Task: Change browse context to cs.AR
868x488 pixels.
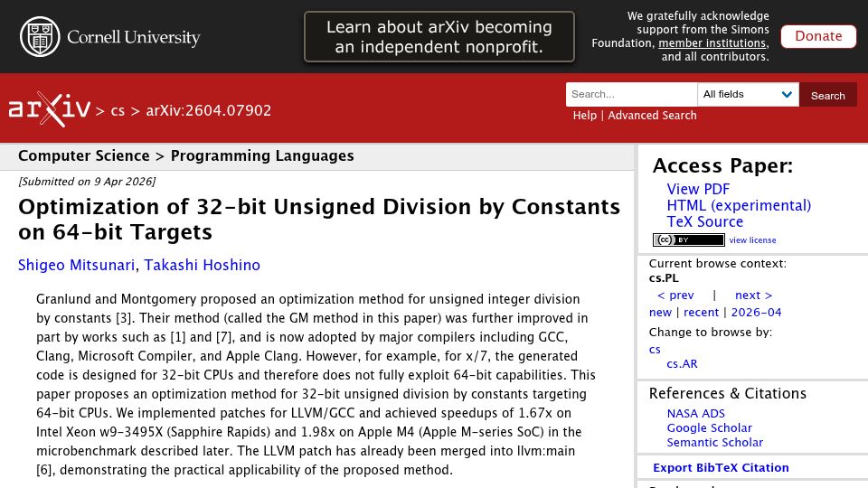Action: [682, 364]
